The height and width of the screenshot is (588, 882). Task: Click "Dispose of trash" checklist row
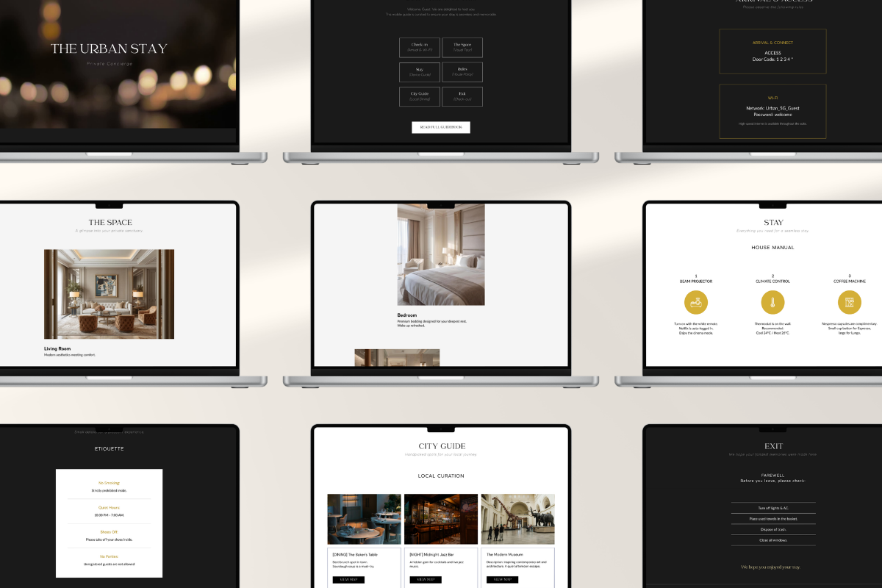773,529
